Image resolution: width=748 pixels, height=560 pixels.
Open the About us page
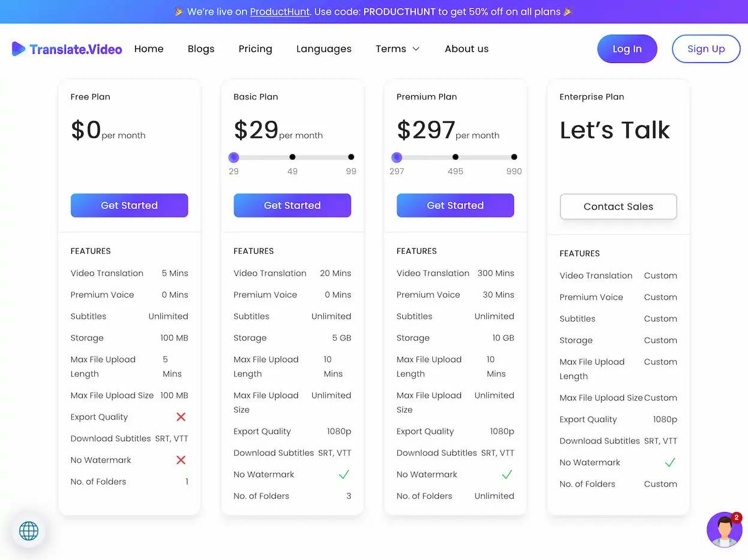(x=466, y=49)
